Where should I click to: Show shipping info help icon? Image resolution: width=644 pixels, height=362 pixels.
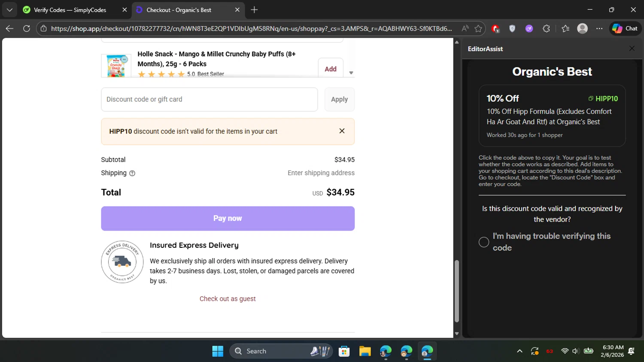(132, 173)
